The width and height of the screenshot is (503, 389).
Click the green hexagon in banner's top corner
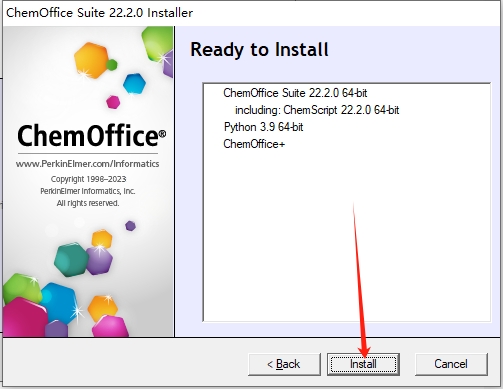click(157, 43)
